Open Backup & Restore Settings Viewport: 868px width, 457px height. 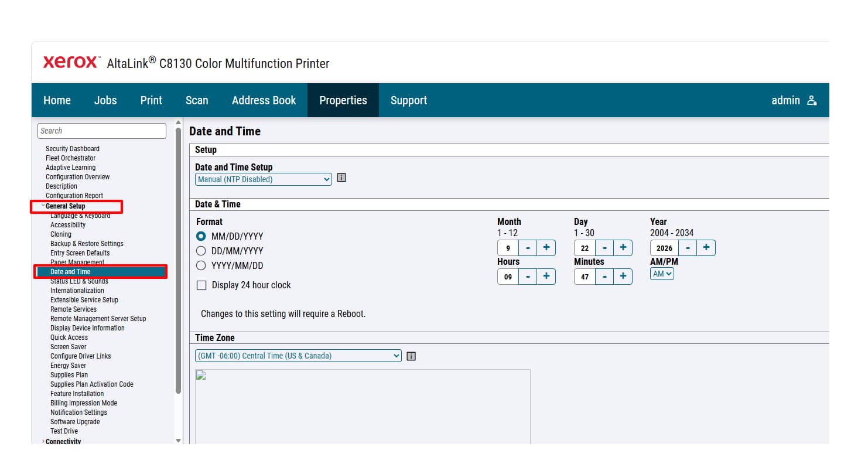tap(87, 244)
